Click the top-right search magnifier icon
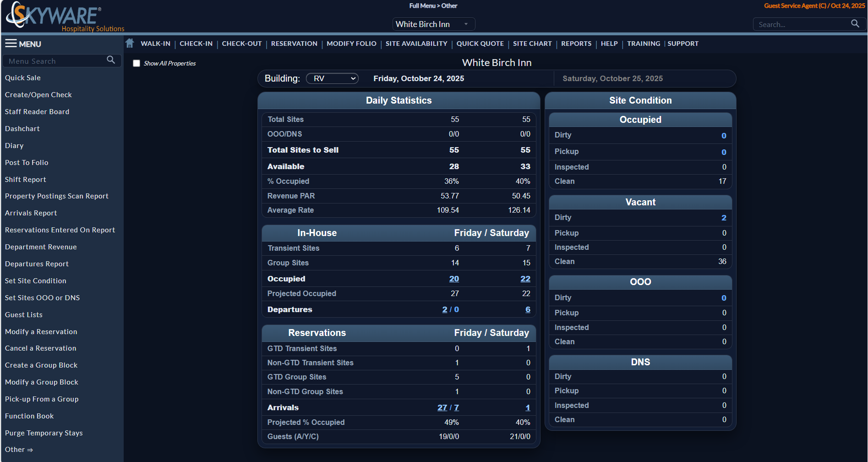Viewport: 868px width, 462px height. point(855,24)
